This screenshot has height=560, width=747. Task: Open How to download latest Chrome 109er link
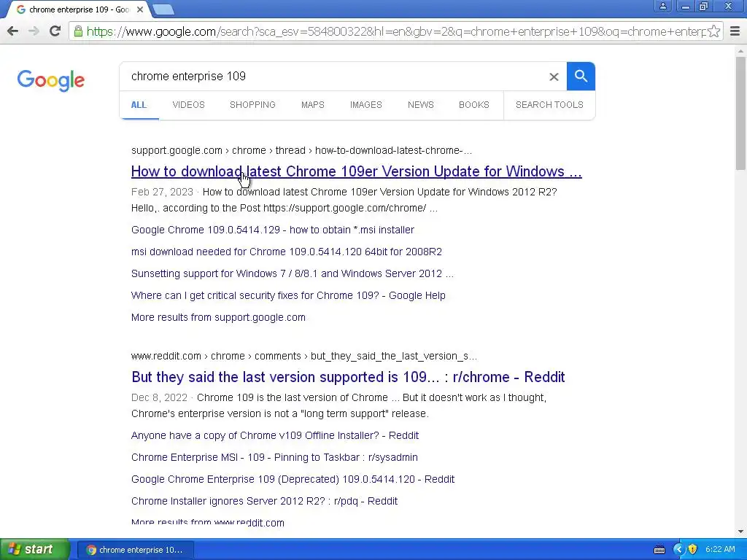coord(356,171)
